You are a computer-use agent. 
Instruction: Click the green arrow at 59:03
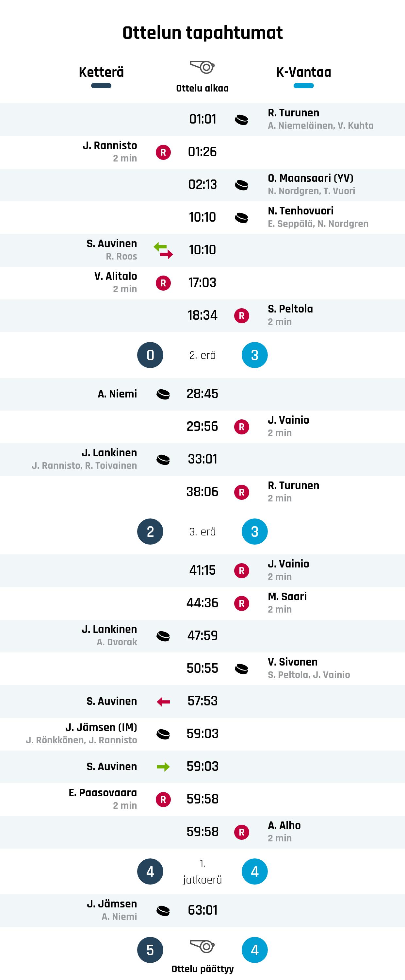(163, 767)
